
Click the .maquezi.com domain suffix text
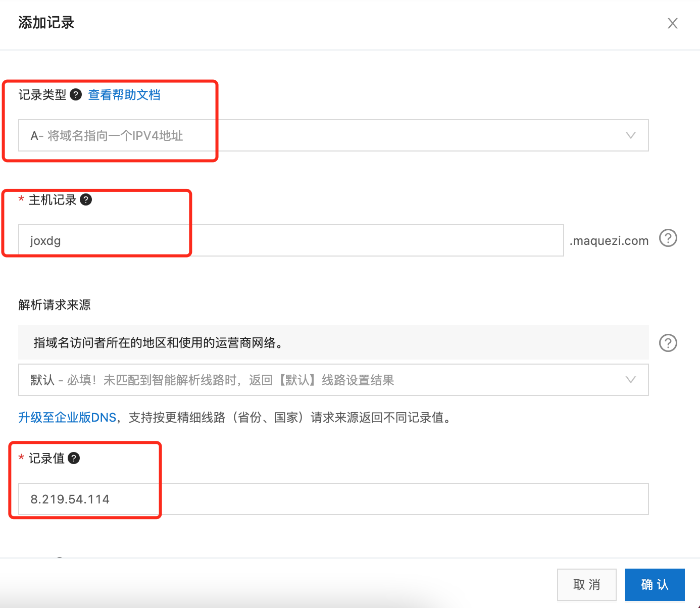tap(609, 241)
